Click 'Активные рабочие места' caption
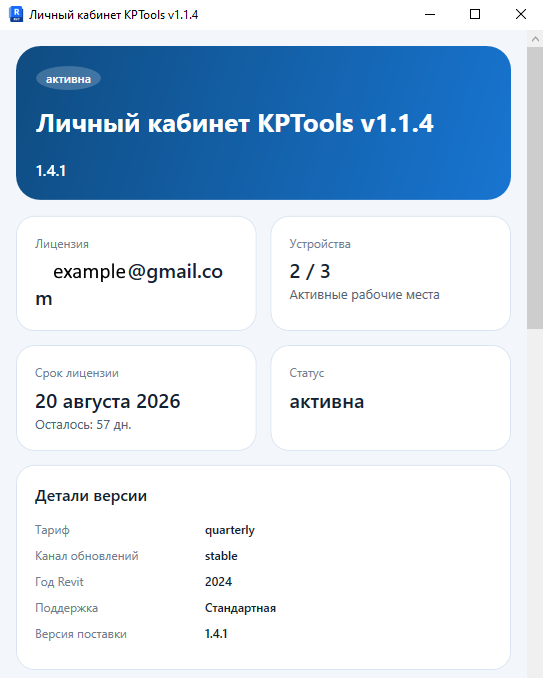The width and height of the screenshot is (543, 678). click(x=364, y=294)
